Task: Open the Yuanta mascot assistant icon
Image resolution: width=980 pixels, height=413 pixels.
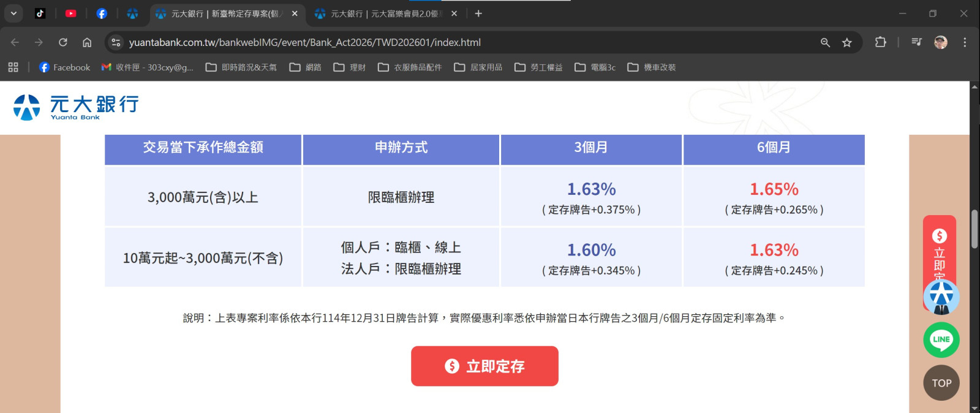Action: 941,297
